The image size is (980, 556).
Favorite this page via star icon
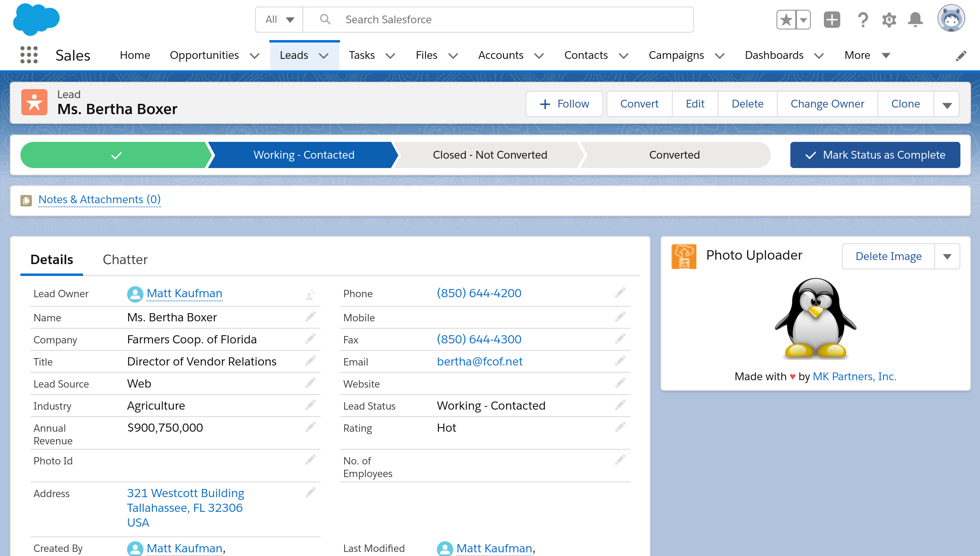click(786, 19)
